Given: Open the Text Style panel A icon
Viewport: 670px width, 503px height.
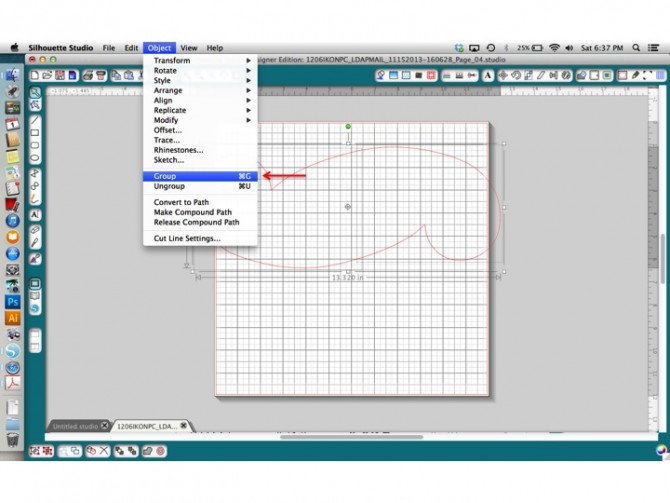Looking at the screenshot, I should 488,76.
